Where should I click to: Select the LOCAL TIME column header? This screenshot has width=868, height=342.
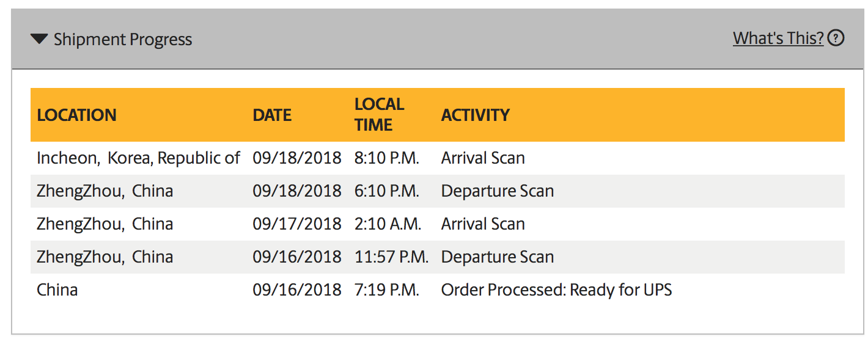pos(379,114)
